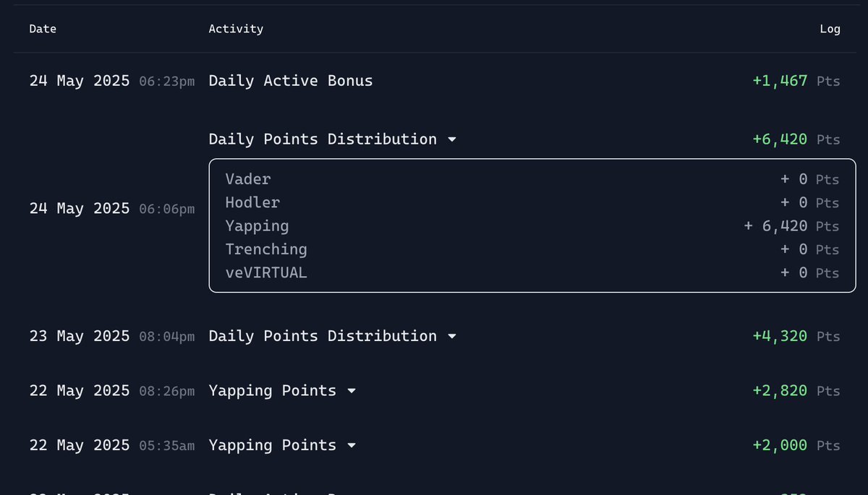Click the Log column header
The height and width of the screenshot is (495, 868).
[830, 29]
